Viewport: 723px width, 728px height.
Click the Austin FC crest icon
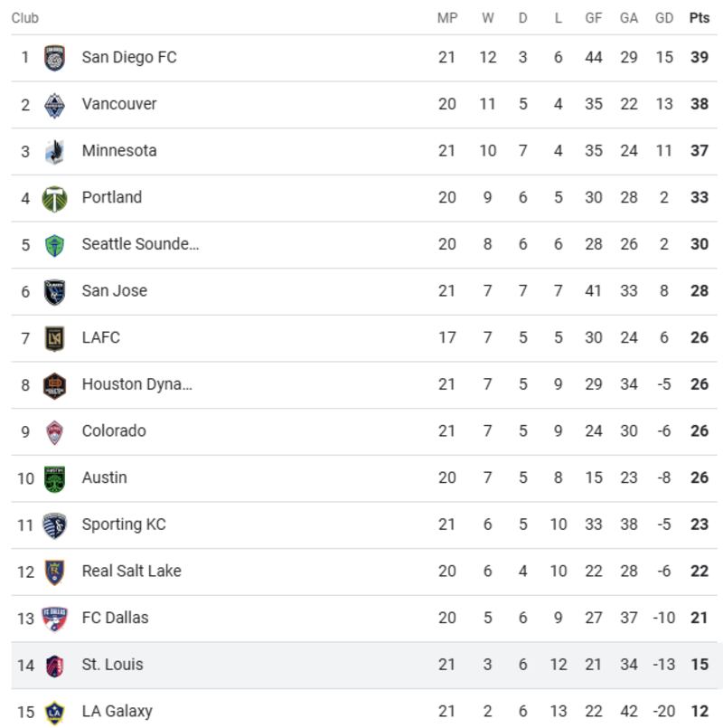(x=55, y=478)
